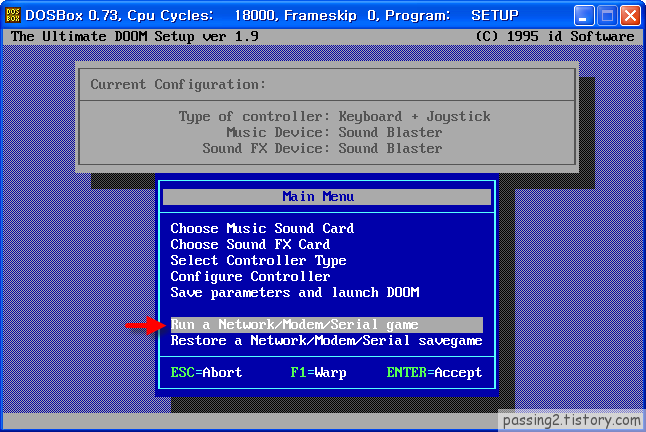Select Choose Sound FX Card option

click(x=250, y=245)
